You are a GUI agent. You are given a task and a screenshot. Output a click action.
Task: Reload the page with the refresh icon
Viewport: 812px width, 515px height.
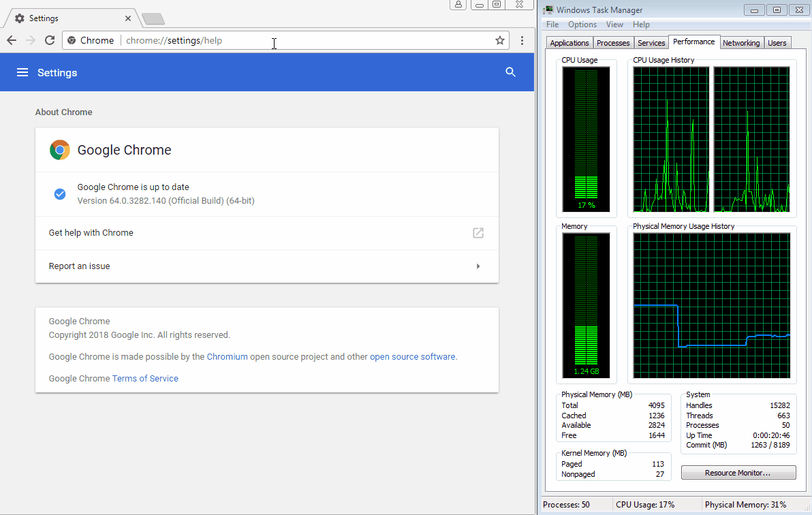pos(49,40)
